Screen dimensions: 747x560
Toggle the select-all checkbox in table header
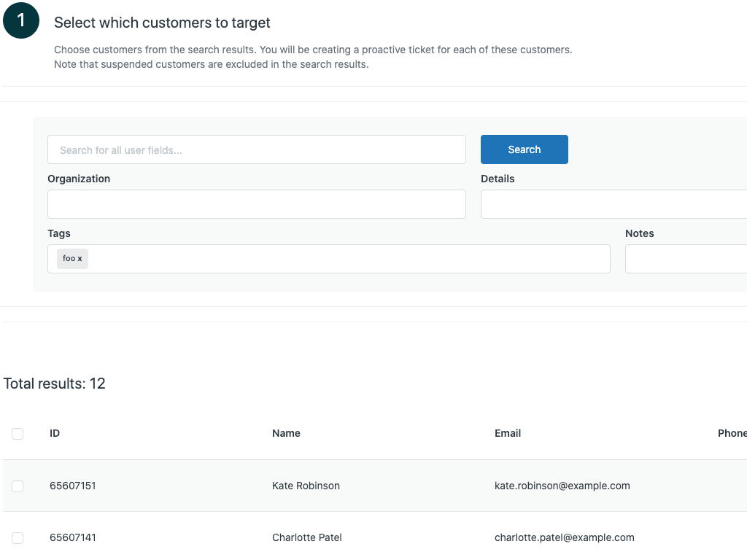coord(18,434)
